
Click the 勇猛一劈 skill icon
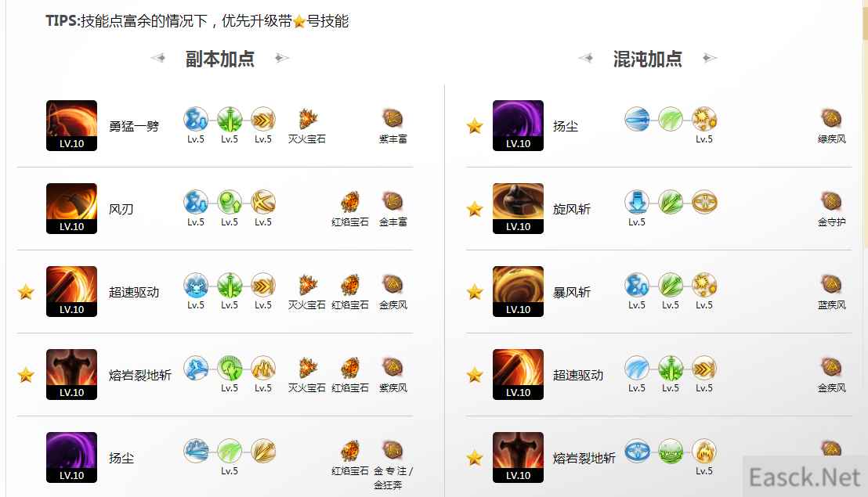point(71,125)
